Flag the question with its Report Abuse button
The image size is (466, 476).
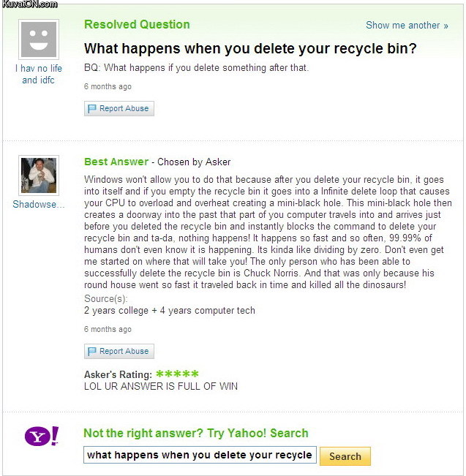[119, 109]
